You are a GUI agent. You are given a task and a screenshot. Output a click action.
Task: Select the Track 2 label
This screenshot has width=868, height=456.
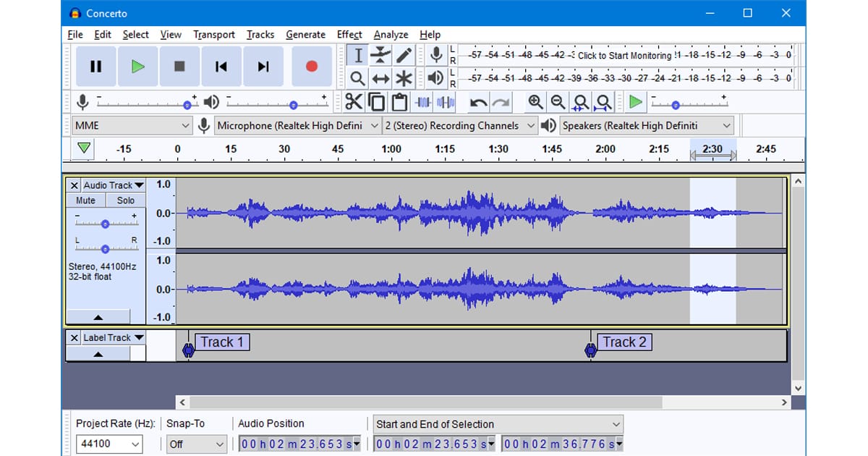coord(624,342)
